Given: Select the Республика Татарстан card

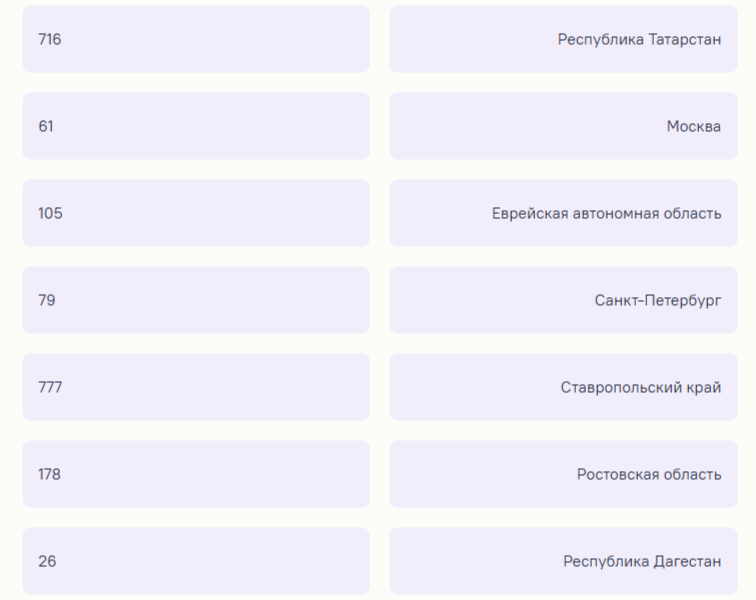Looking at the screenshot, I should click(x=563, y=39).
